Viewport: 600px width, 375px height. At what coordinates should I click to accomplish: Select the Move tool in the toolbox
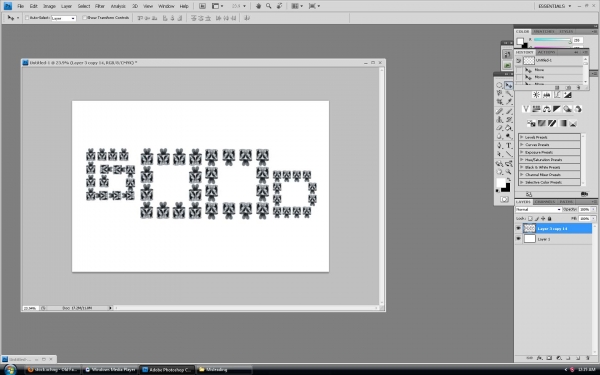[509, 85]
